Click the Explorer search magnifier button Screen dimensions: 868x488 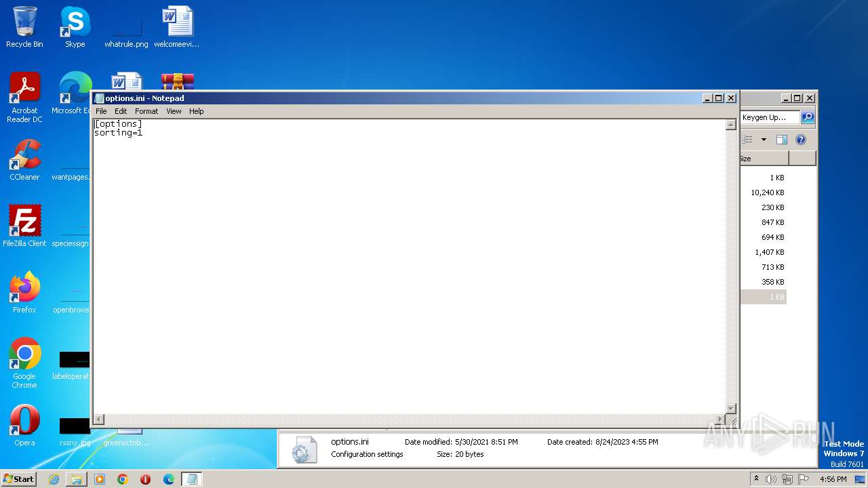(807, 117)
